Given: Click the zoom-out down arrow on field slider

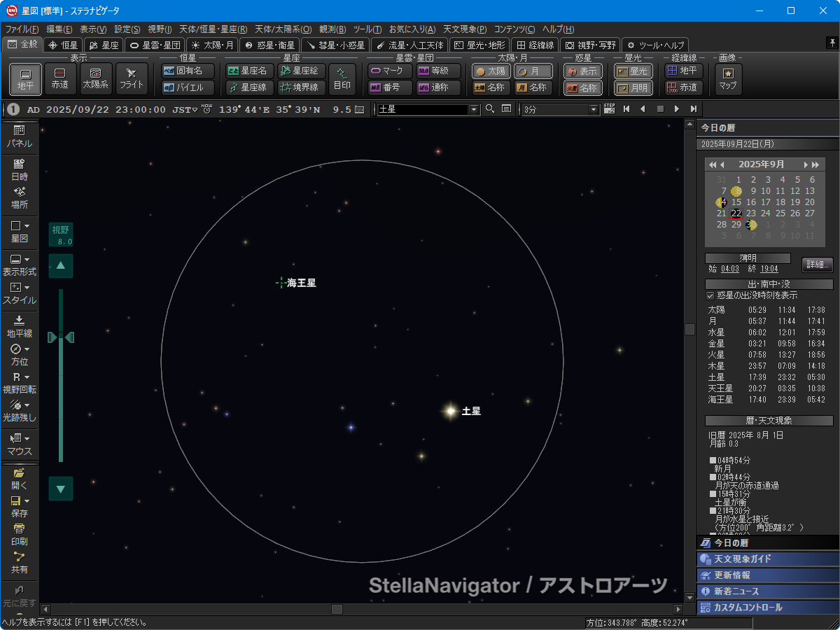Looking at the screenshot, I should (61, 489).
